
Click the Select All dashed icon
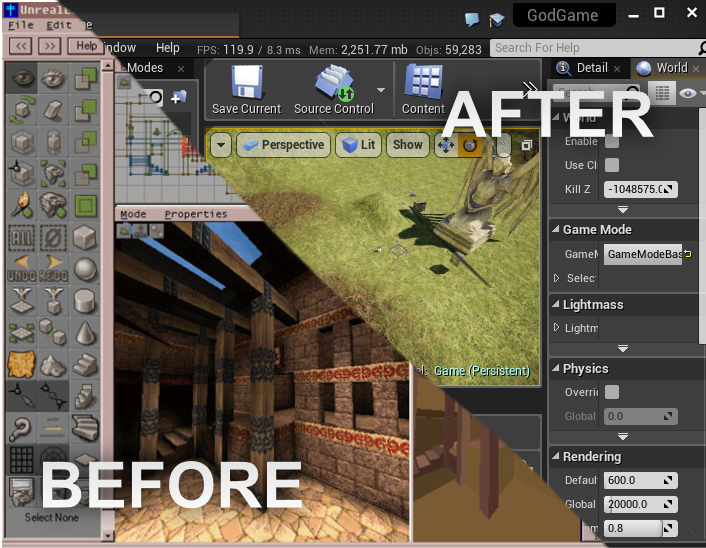click(22, 237)
